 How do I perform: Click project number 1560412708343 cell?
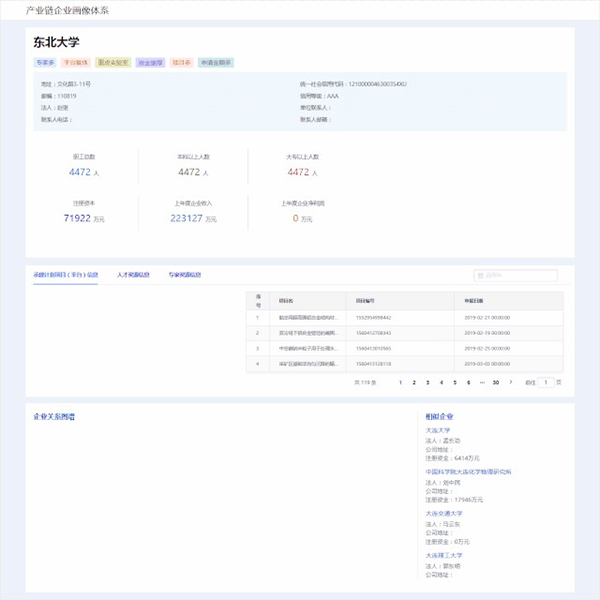[373, 333]
